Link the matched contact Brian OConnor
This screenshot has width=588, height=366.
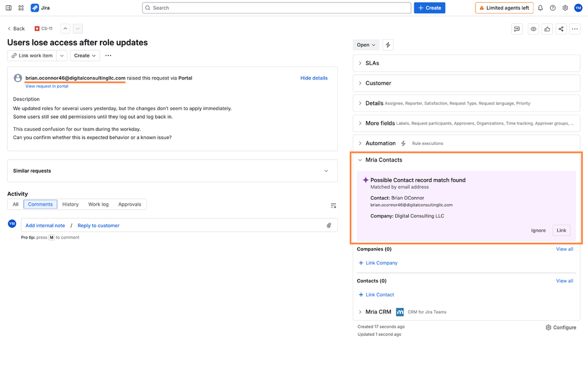(562, 230)
